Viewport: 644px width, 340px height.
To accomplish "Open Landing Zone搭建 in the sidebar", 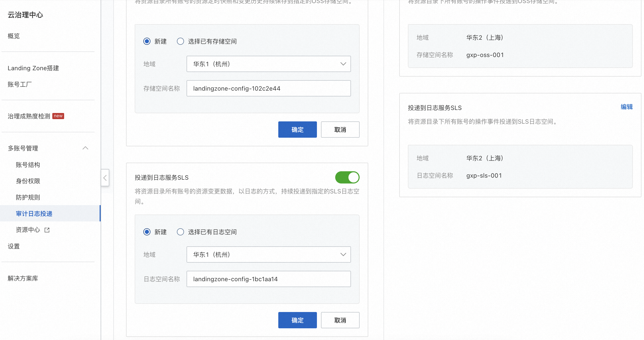I will 33,68.
